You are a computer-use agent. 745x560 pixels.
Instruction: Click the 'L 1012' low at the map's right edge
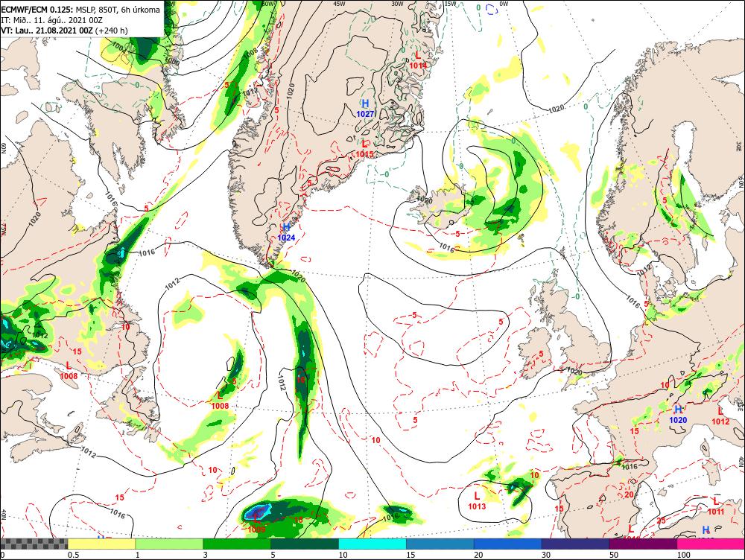coord(720,416)
